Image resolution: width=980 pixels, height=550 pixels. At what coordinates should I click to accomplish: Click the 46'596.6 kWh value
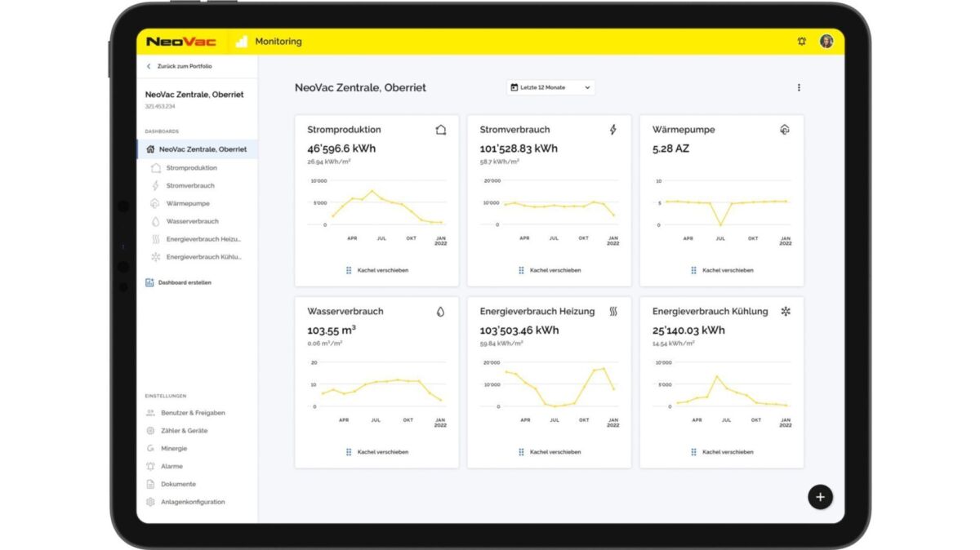coord(341,149)
